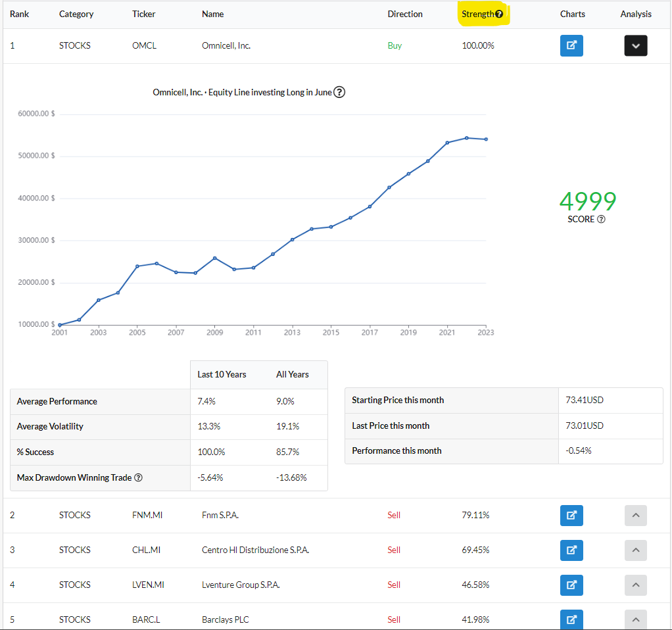Image resolution: width=672 pixels, height=630 pixels.
Task: Click the Last 10 Years column header
Action: click(x=222, y=375)
